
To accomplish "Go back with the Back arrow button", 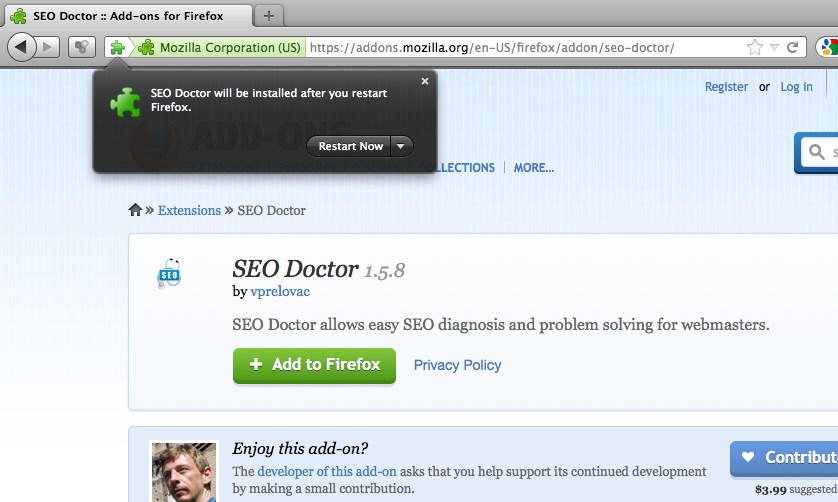I will (21, 47).
